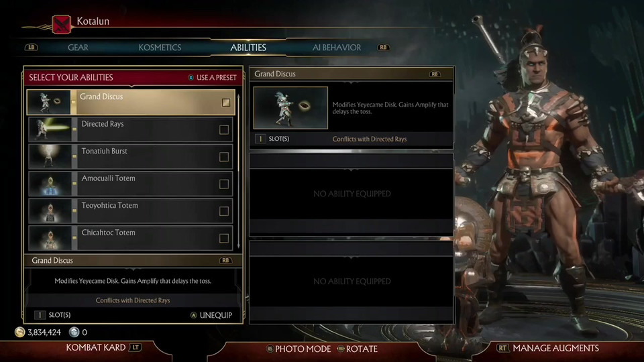644x362 pixels.
Task: Click the Amocualli Totem ability icon
Action: pos(50,184)
